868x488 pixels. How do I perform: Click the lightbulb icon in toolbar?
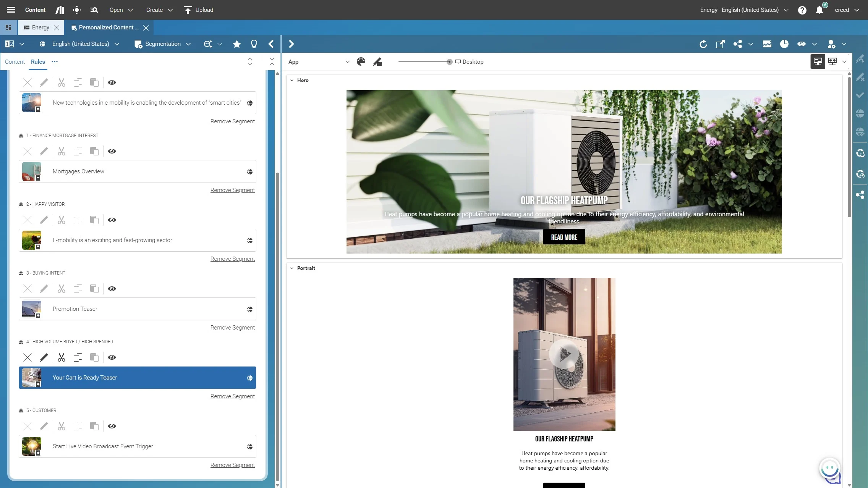click(254, 44)
